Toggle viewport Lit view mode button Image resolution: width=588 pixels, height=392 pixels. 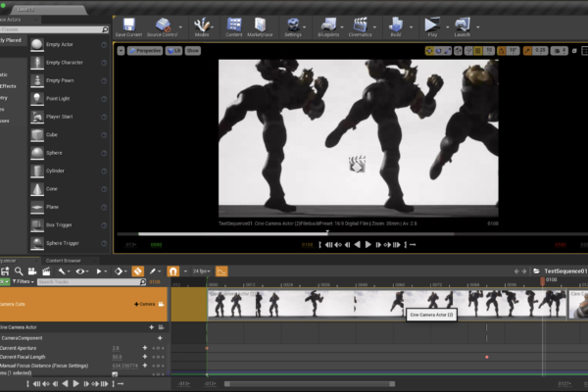[174, 51]
